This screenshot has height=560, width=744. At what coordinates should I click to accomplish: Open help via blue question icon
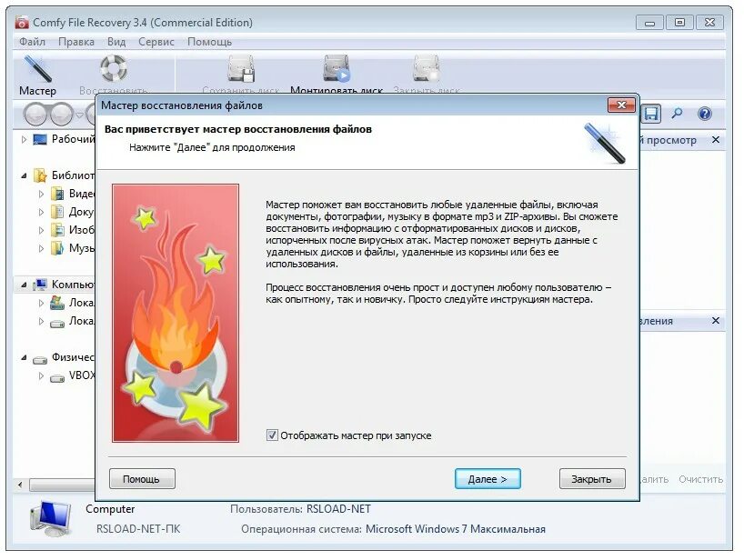705,114
